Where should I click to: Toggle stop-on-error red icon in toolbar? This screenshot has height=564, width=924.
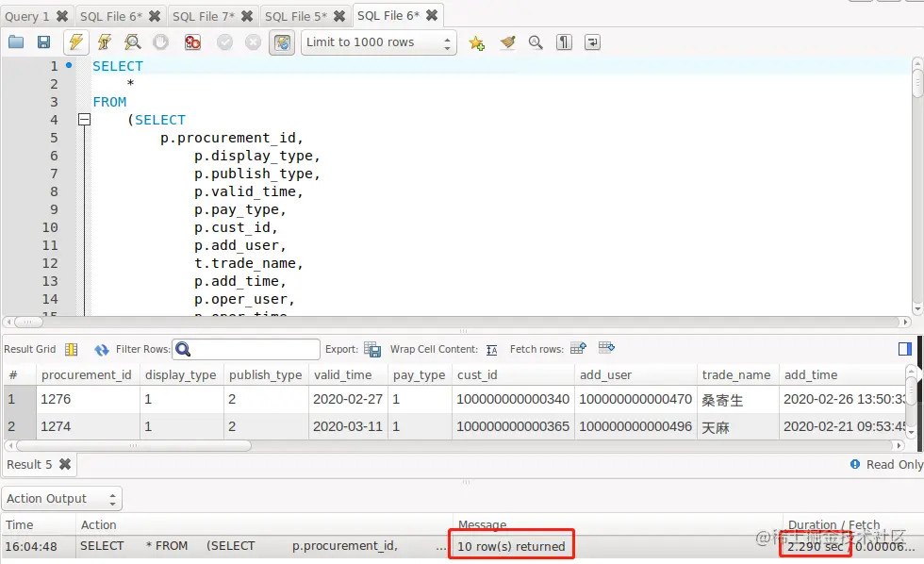point(192,41)
